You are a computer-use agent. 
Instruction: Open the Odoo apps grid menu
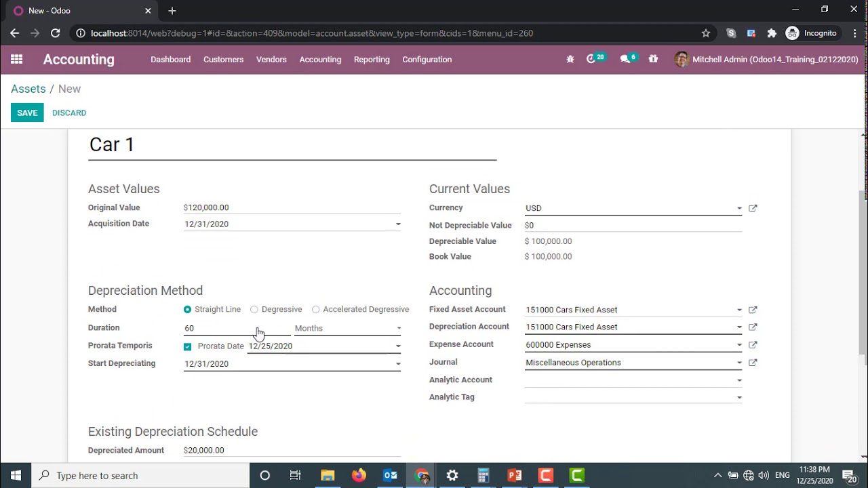(17, 60)
